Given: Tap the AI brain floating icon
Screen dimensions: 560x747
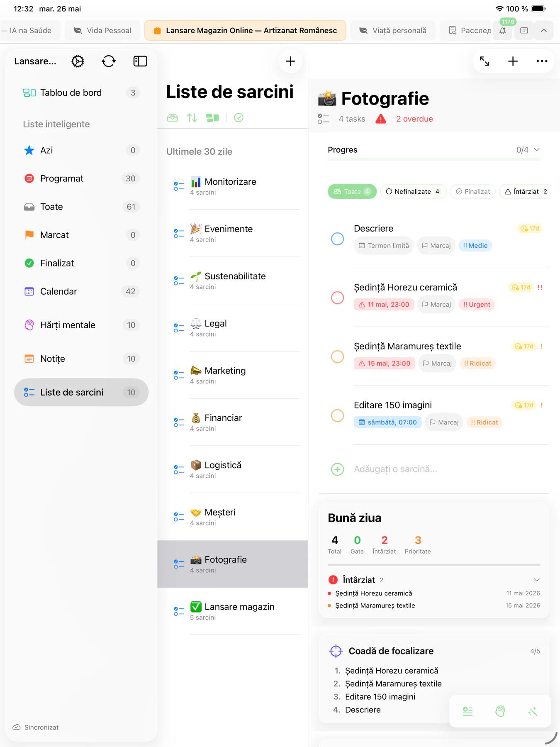Looking at the screenshot, I should coord(500,712).
